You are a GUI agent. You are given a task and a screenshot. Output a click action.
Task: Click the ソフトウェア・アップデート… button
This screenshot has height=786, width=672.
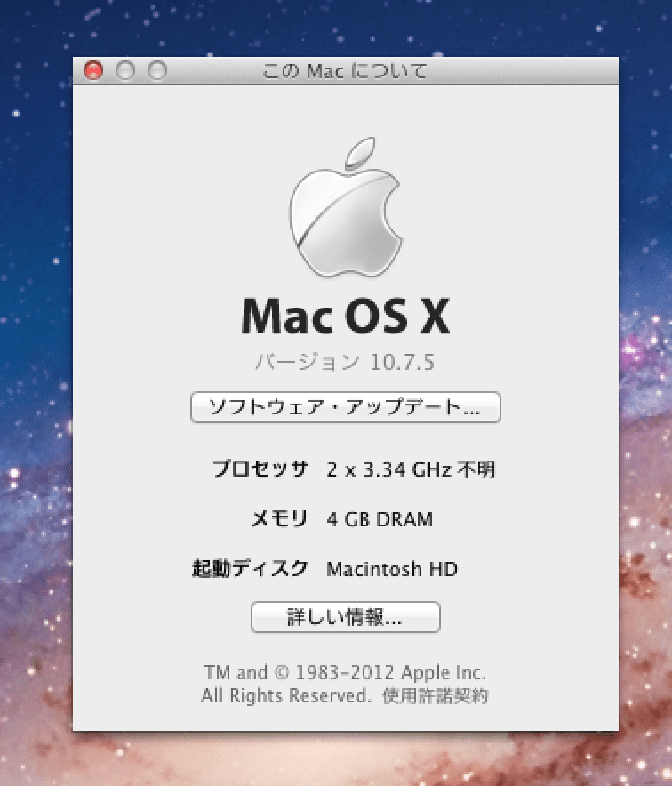(345, 407)
